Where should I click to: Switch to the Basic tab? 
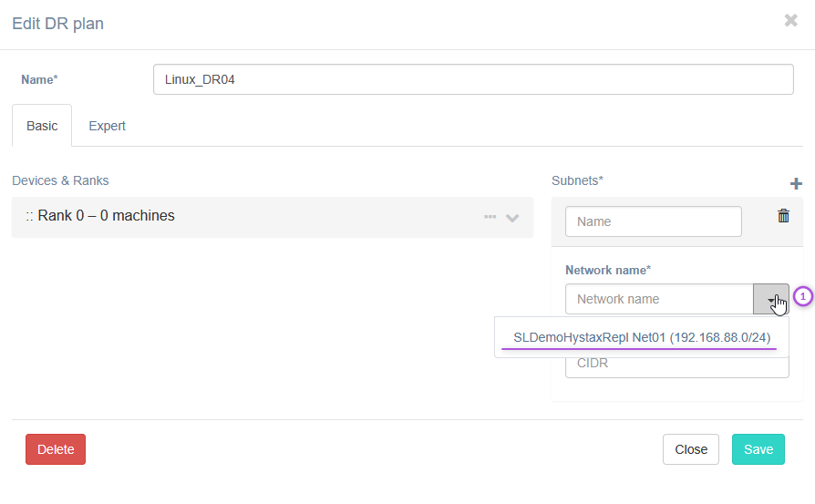pos(42,126)
